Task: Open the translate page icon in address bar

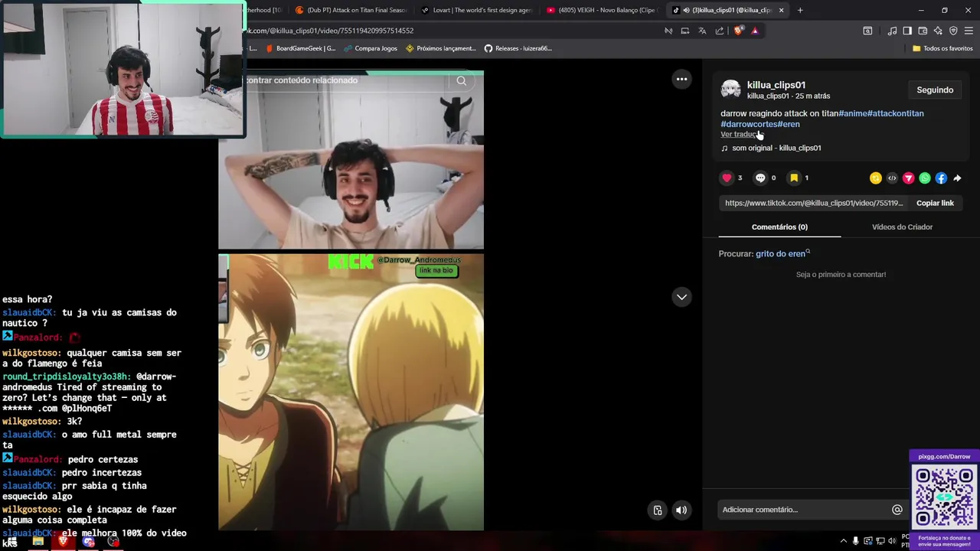Action: tap(702, 31)
